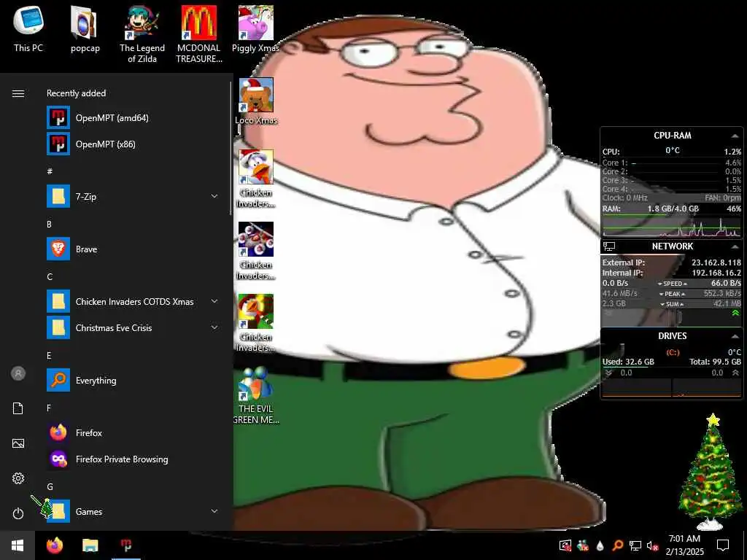Launch Brave browser from Start list

[133, 249]
